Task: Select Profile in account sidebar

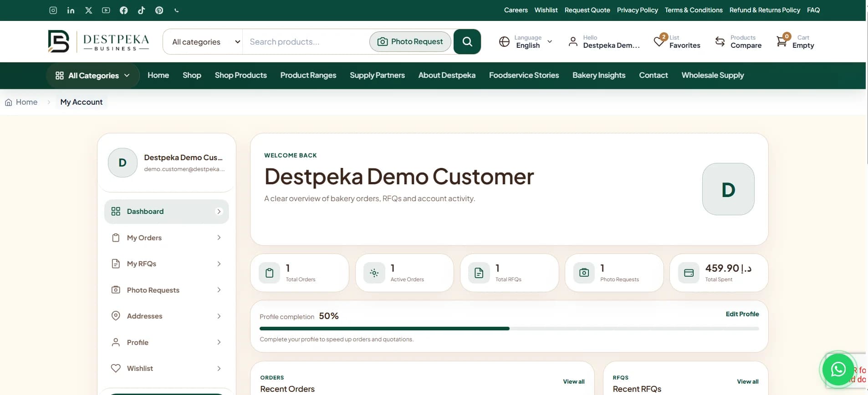Action: click(167, 342)
